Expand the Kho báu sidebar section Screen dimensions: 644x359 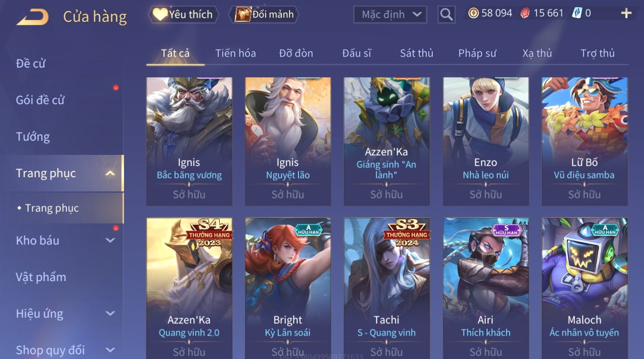pos(110,240)
